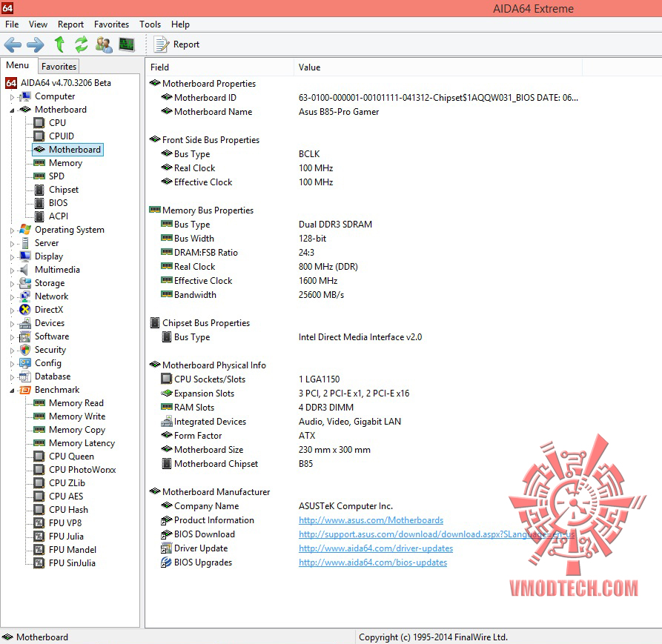Viewport: 662px width, 644px height.
Task: Switch to the Menu tab
Action: (x=17, y=65)
